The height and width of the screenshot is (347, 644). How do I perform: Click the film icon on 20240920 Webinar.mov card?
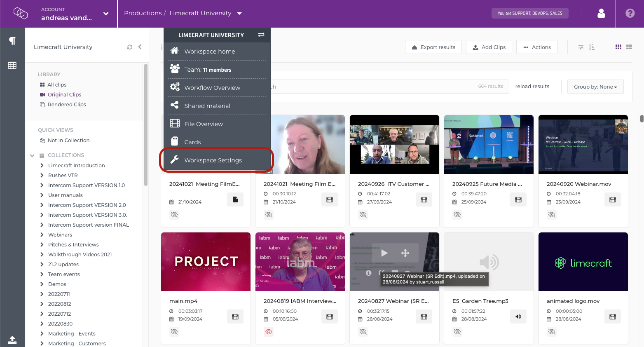coord(613,199)
